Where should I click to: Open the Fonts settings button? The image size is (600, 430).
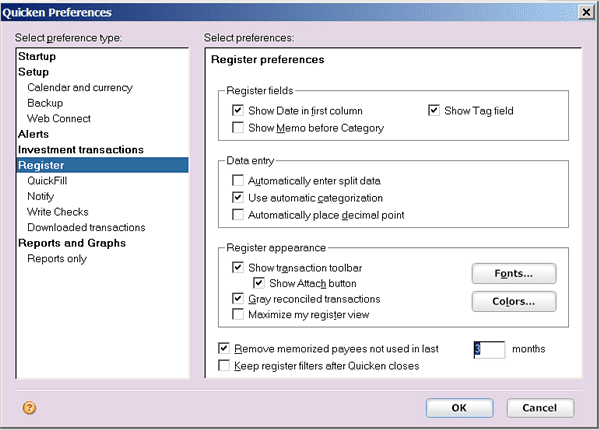click(514, 274)
